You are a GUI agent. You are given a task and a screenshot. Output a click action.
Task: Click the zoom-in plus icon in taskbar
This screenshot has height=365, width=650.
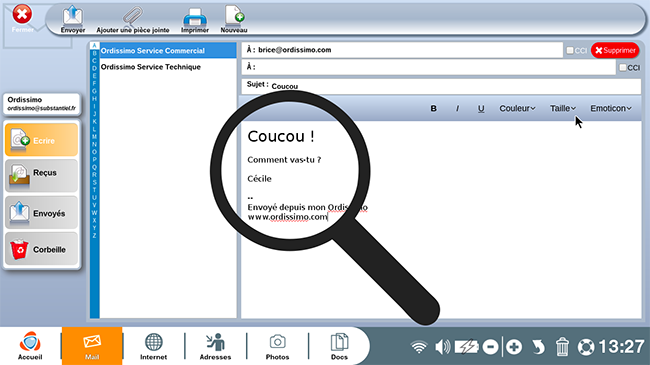click(514, 347)
